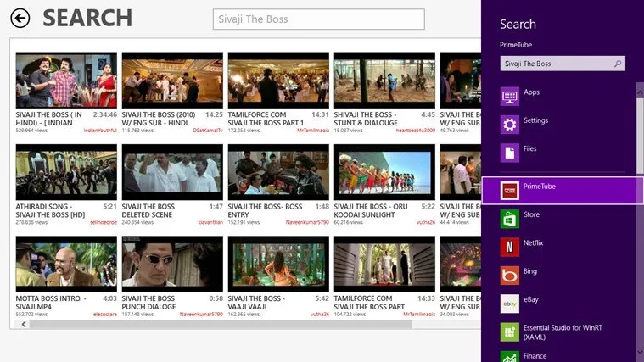This screenshot has width=644, height=362.
Task: Select the Netflix label in the list
Action: coord(533,243)
